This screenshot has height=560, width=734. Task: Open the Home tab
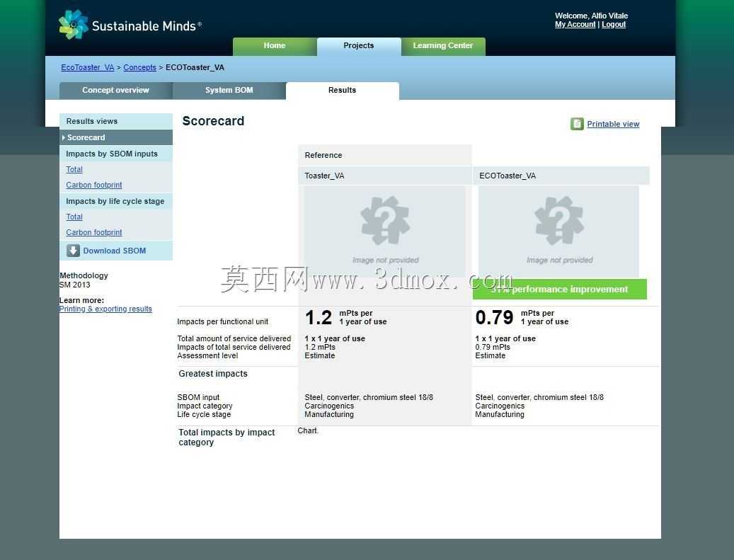(x=275, y=46)
